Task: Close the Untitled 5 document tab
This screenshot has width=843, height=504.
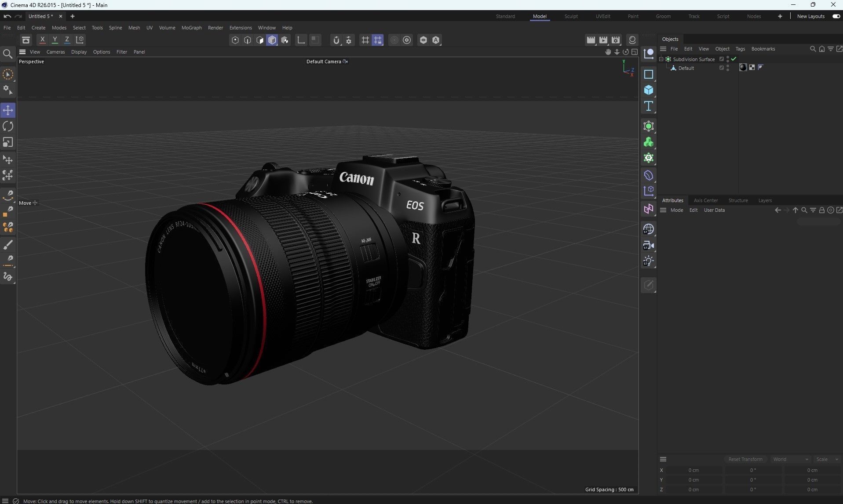Action: (x=61, y=16)
